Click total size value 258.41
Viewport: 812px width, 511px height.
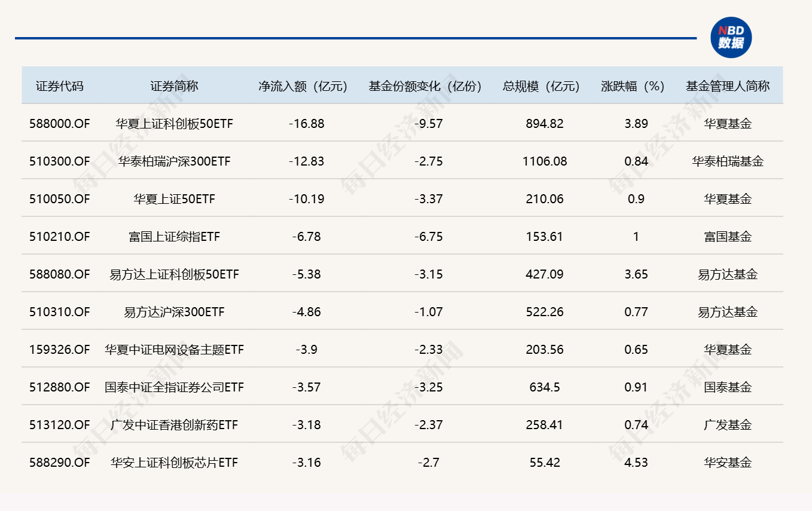[545, 425]
